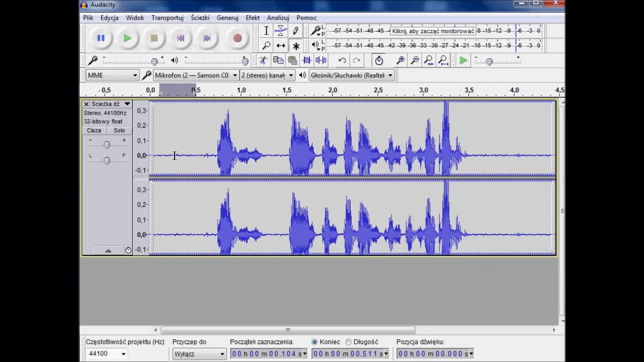Image resolution: width=644 pixels, height=362 pixels.
Task: Click the Redo arrow icon
Action: [357, 60]
